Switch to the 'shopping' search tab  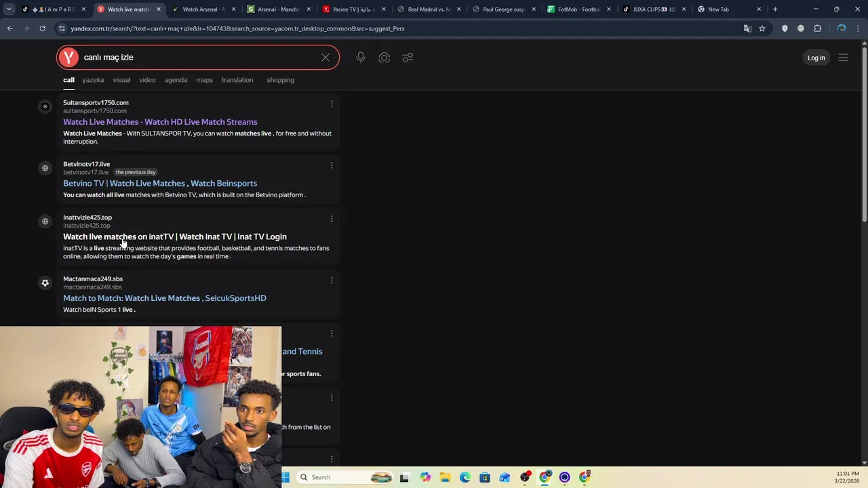tap(280, 80)
